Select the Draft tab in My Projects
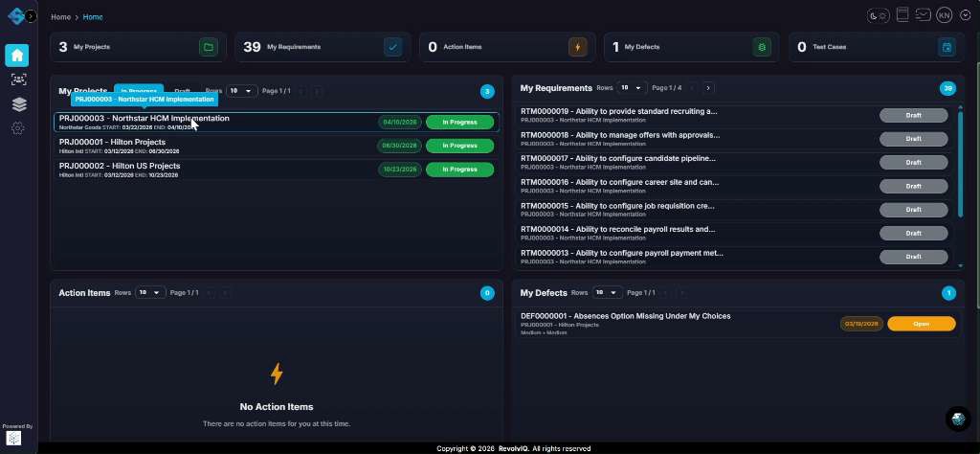Image resolution: width=980 pixels, height=454 pixels. tap(183, 91)
